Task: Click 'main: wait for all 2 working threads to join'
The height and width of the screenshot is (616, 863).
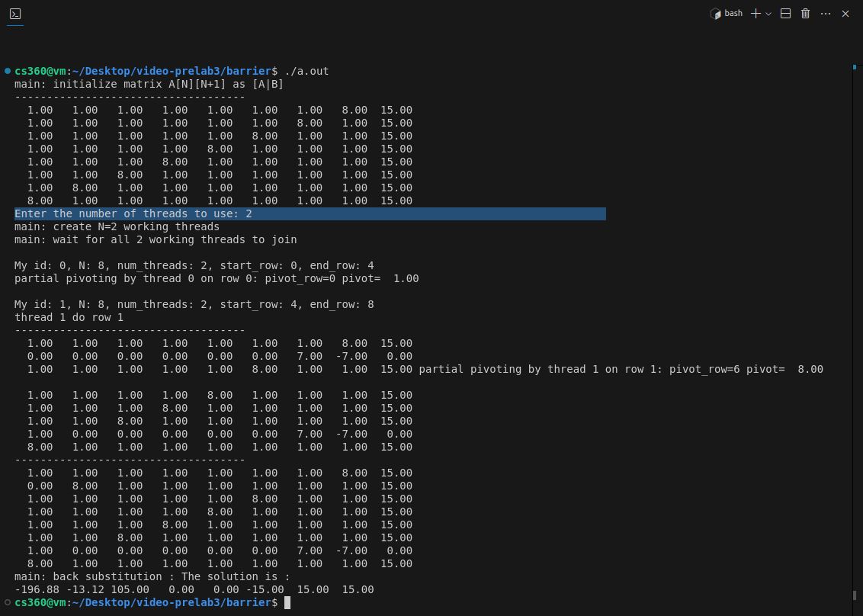Action: pyautogui.click(x=156, y=239)
